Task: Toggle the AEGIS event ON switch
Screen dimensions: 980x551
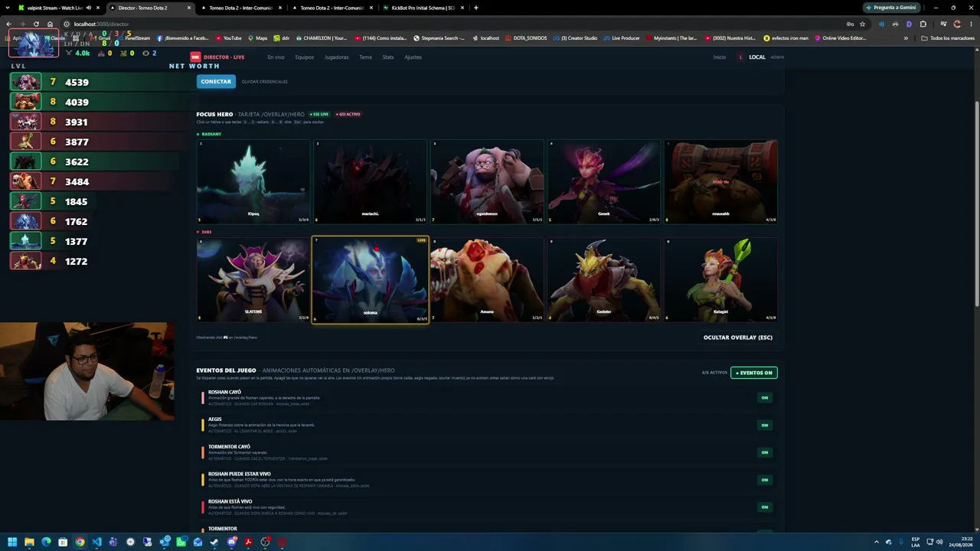Action: [764, 425]
